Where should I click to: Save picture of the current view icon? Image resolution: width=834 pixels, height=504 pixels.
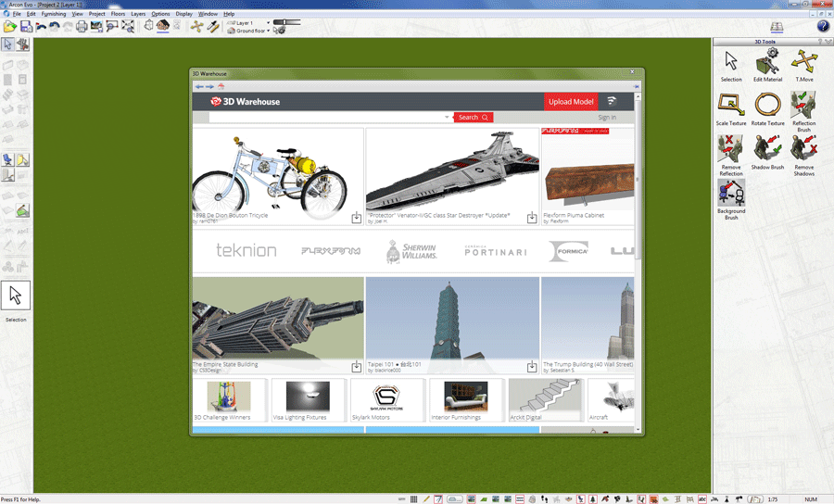click(x=96, y=26)
